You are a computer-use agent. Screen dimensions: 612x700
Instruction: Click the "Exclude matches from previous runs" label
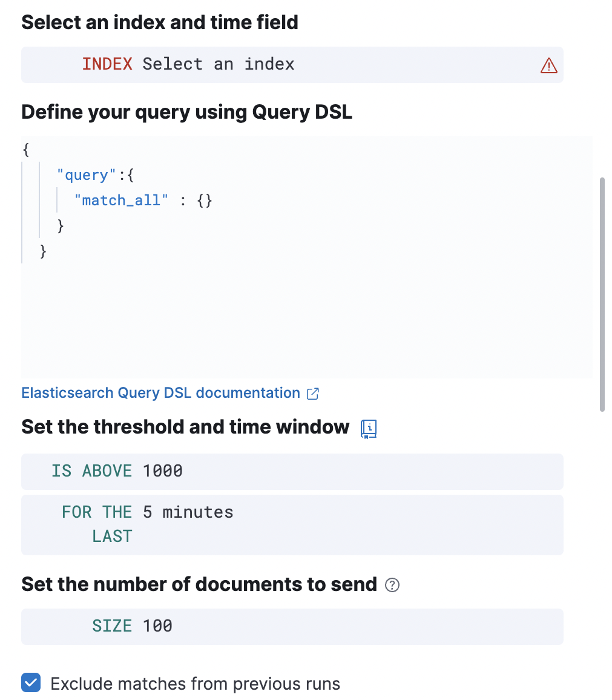tap(195, 684)
